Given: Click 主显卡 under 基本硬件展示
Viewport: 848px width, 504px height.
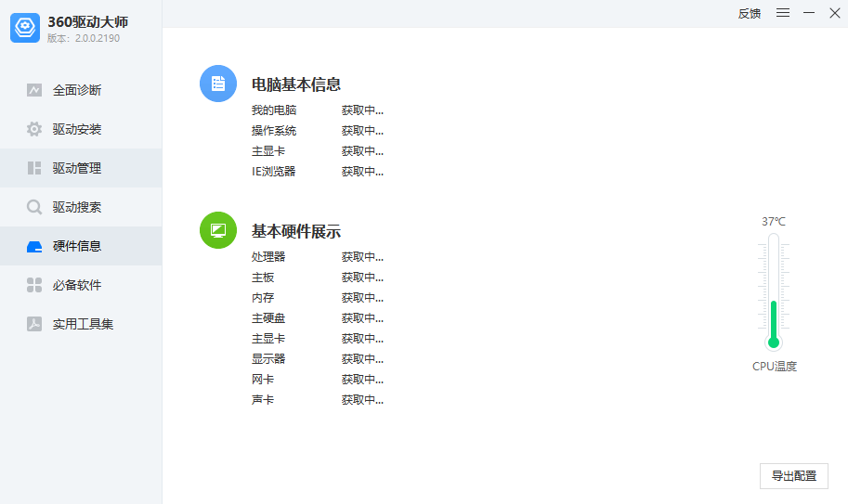Looking at the screenshot, I should [x=268, y=339].
